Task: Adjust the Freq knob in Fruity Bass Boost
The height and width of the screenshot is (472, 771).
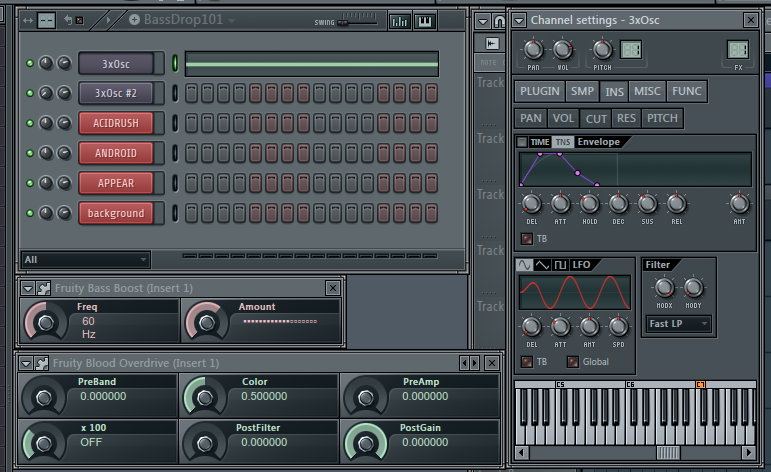Action: click(x=46, y=323)
